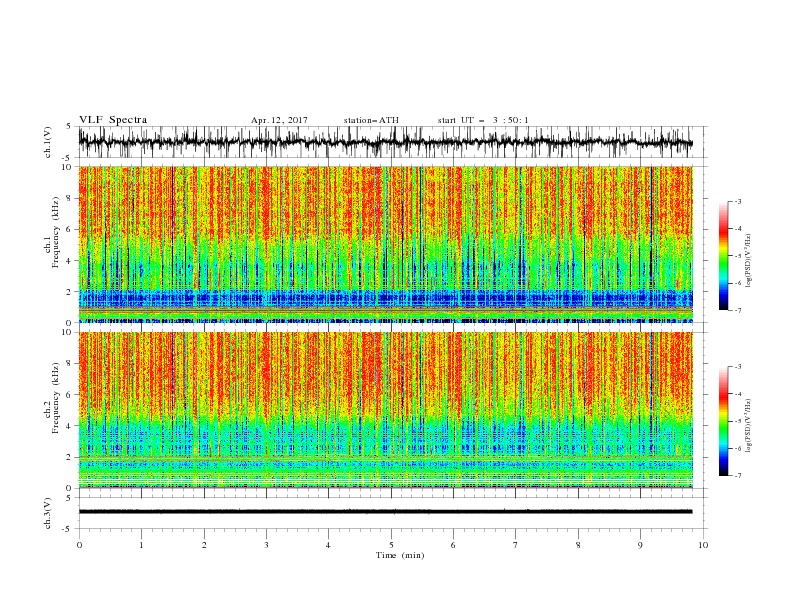Click the 'VLF Spectra' title text

[x=113, y=120]
